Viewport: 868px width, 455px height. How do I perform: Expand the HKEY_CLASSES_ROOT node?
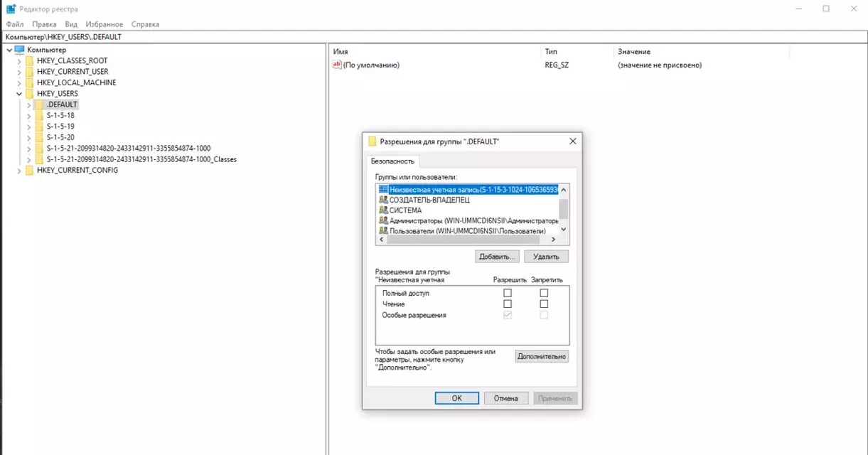pos(19,61)
